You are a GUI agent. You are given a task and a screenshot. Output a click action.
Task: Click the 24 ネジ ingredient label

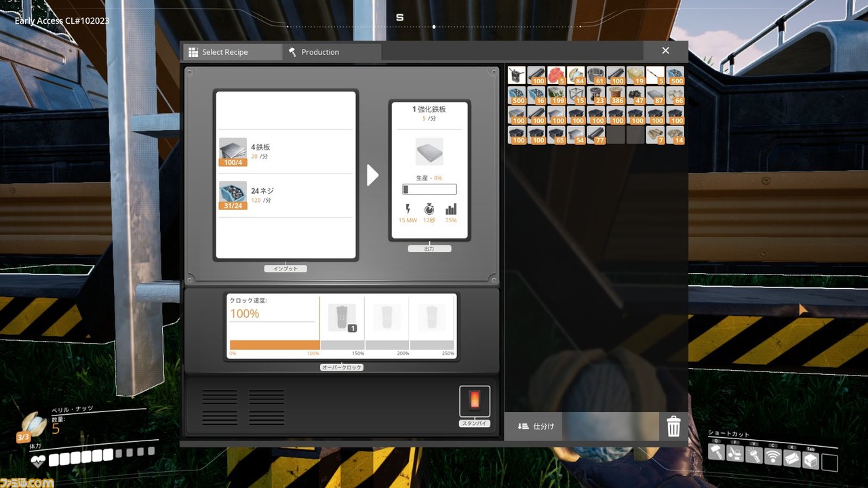(262, 191)
